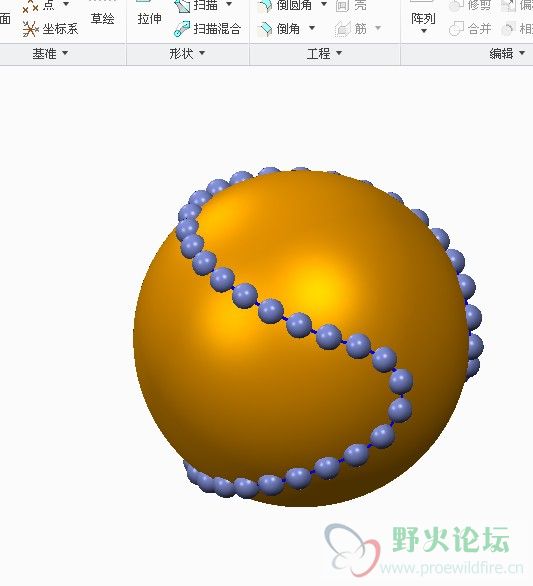Select the 扫描混合 swept blend icon

point(182,29)
